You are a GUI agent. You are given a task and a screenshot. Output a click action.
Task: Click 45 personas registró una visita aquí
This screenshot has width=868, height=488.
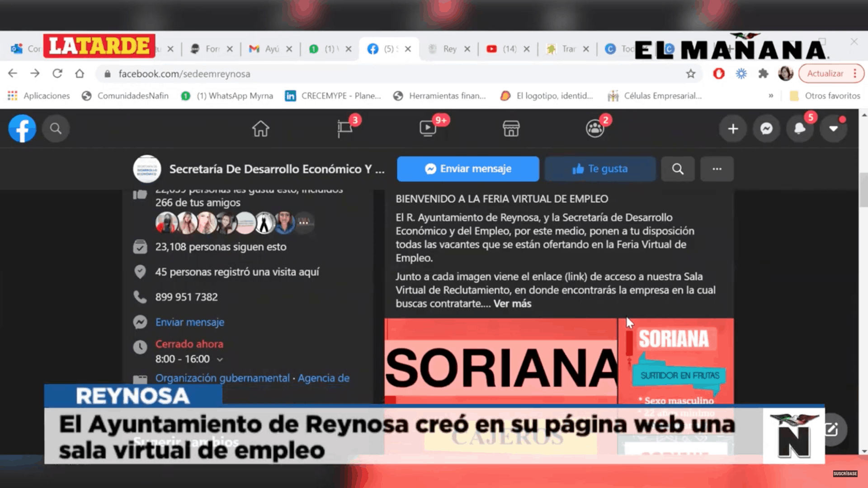pos(237,272)
